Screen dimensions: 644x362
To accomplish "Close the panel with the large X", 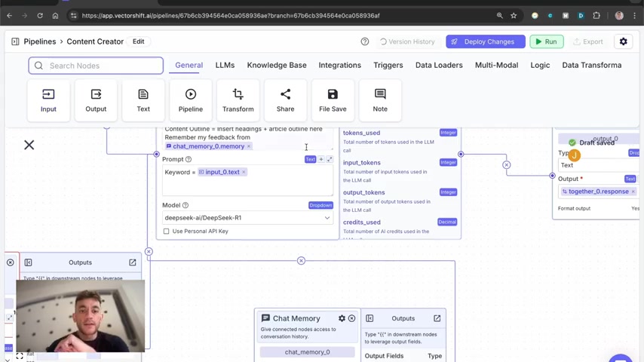I will [x=29, y=145].
